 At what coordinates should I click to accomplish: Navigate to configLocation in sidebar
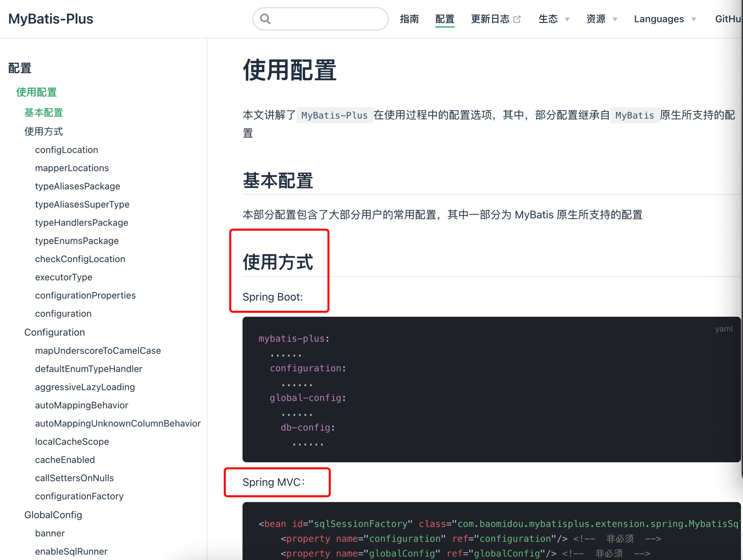66,150
